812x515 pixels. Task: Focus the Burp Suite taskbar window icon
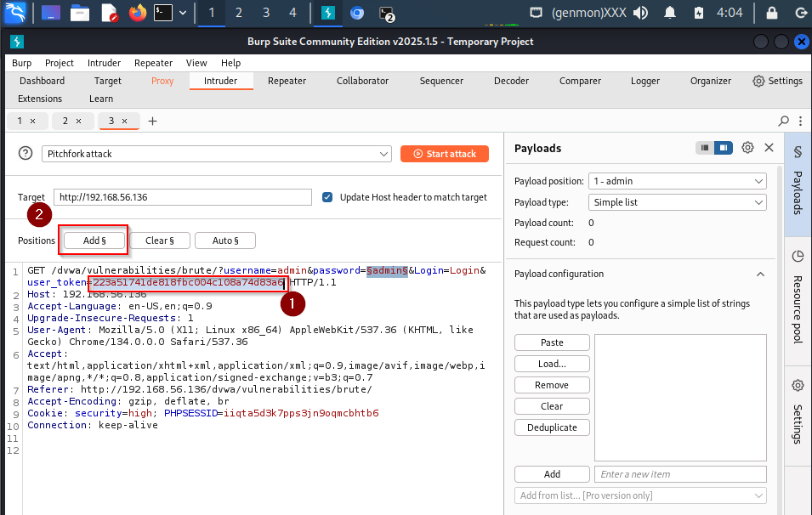click(x=328, y=13)
